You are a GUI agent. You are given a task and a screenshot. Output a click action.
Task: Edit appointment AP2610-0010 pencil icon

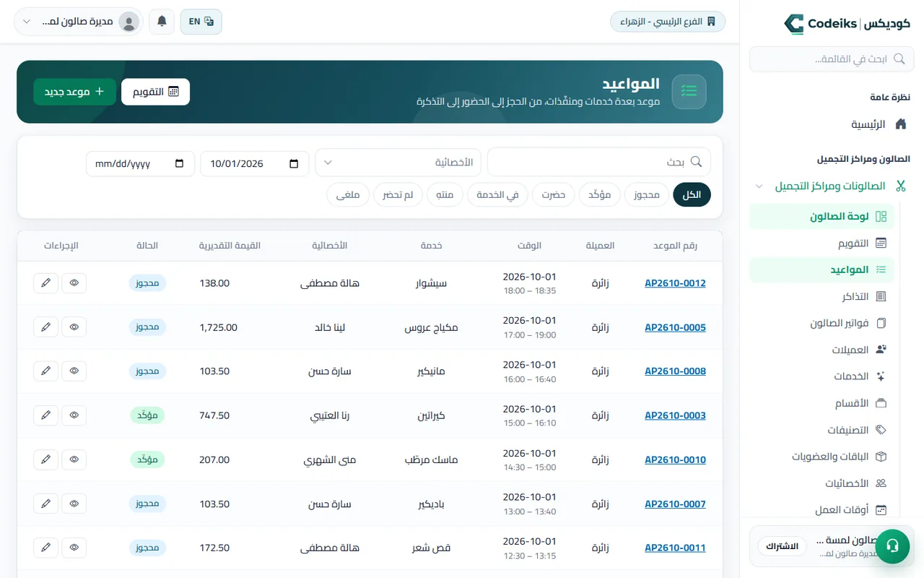pyautogui.click(x=46, y=460)
